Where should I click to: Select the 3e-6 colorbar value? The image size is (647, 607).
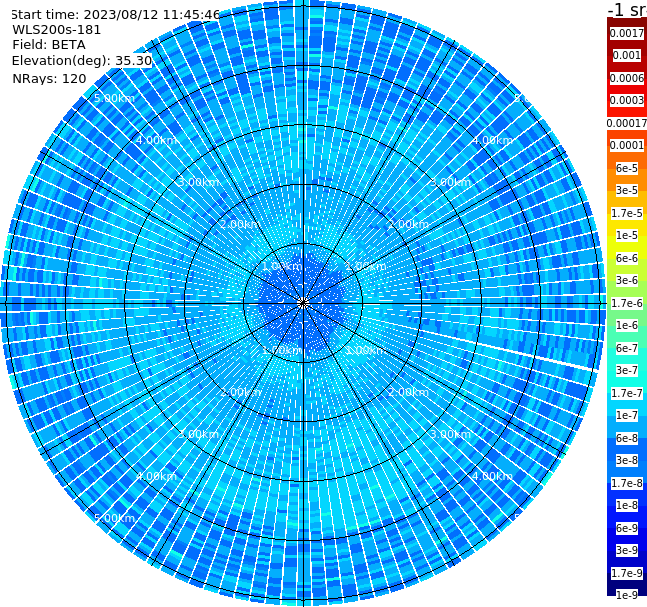[627, 280]
